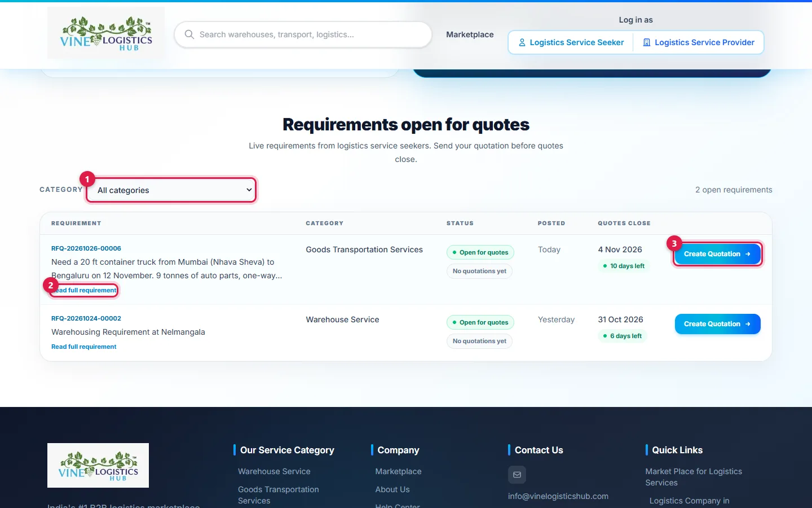Click '2 open requirements' count text
The height and width of the screenshot is (508, 812).
pyautogui.click(x=734, y=190)
